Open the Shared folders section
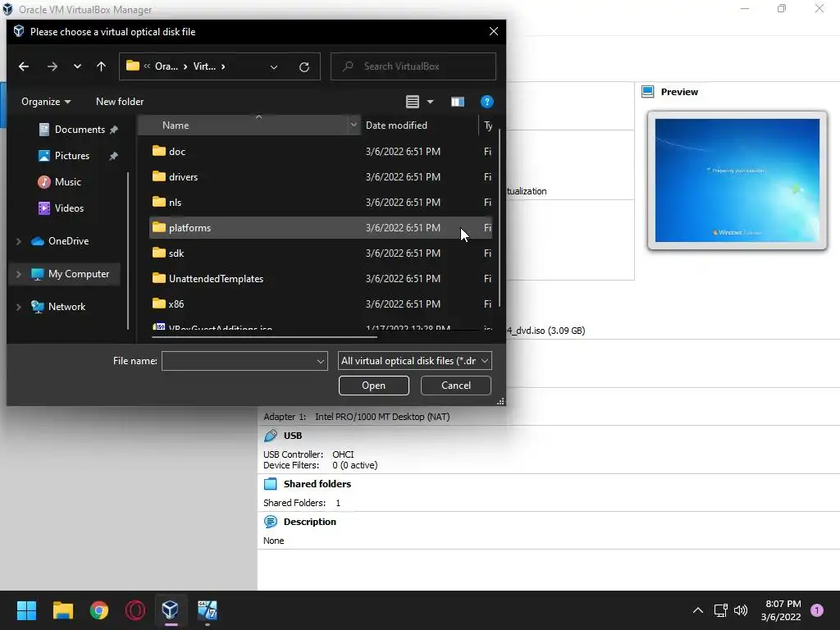Image resolution: width=840 pixels, height=630 pixels. 317,484
